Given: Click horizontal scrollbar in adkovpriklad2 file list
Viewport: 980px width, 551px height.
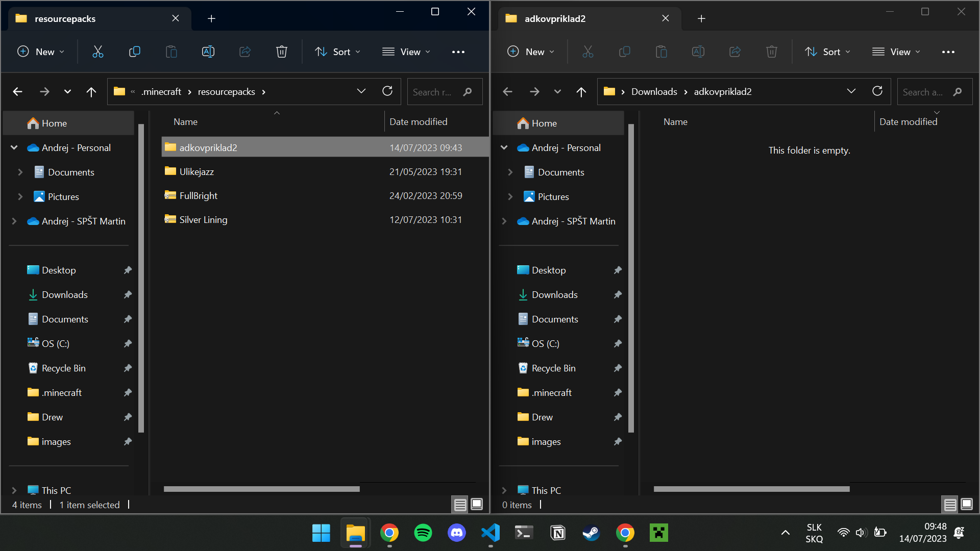Looking at the screenshot, I should [751, 489].
